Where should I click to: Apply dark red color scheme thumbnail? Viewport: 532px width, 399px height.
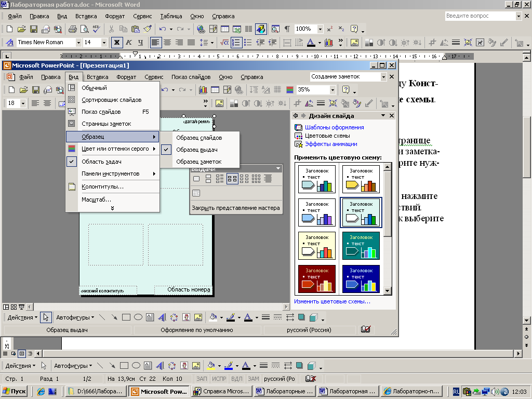point(317,279)
